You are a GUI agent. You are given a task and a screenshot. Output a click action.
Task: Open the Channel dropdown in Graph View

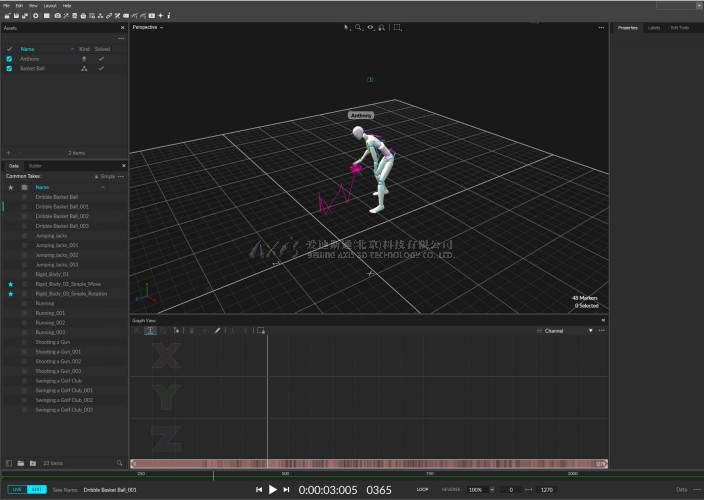coord(567,330)
